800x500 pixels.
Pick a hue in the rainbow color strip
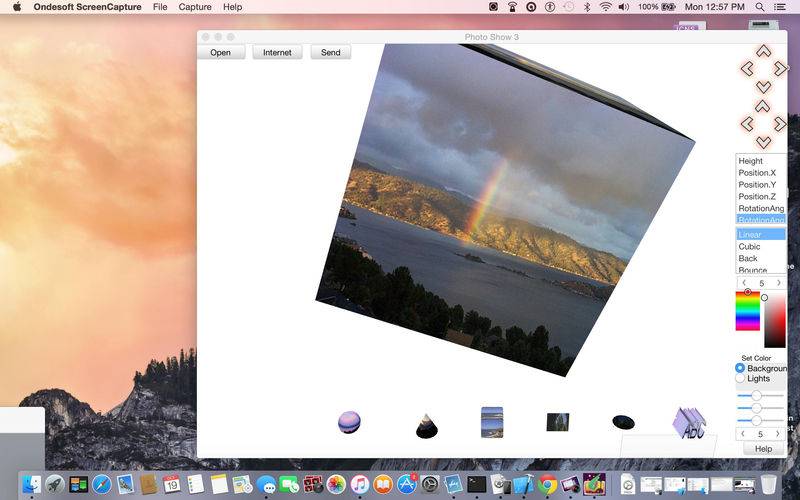point(747,311)
